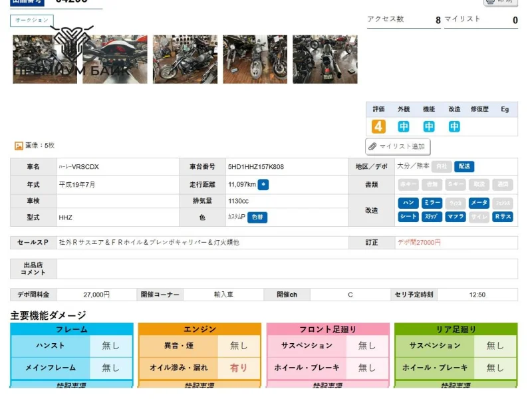Click the 機能 grade 中 badge
This screenshot has height=399, width=532.
[429, 126]
